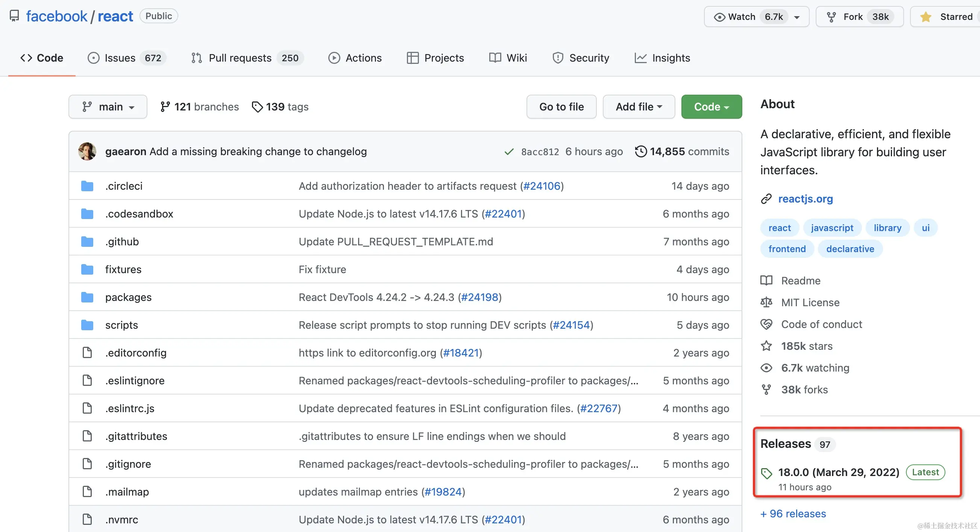
Task: Open the gaearon author link
Action: [x=126, y=152]
